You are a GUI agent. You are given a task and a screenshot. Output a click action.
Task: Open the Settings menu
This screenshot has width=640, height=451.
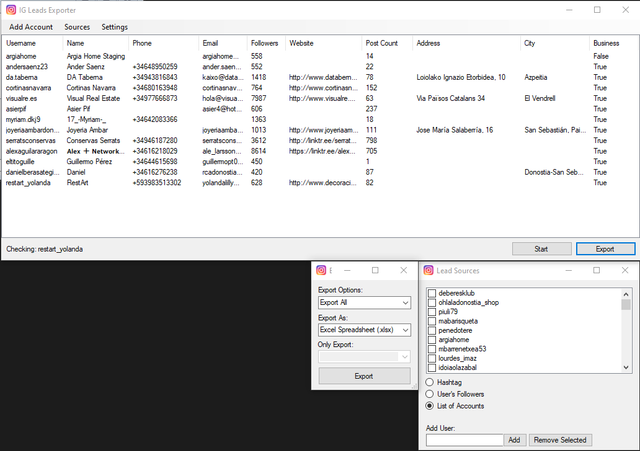click(x=114, y=27)
